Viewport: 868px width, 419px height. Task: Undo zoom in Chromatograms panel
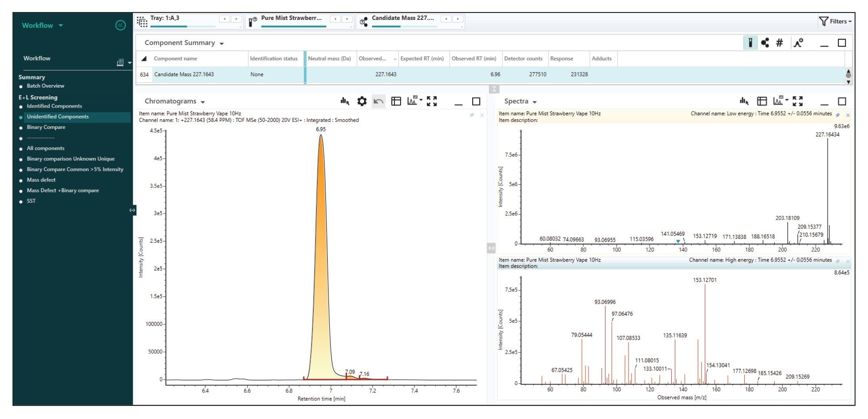(378, 101)
